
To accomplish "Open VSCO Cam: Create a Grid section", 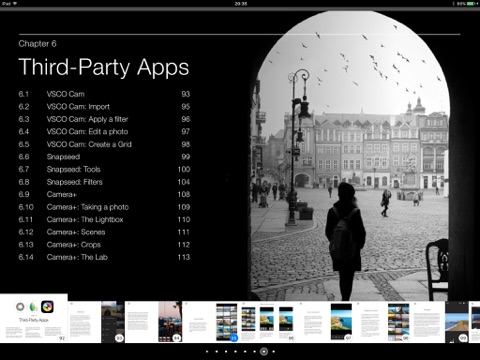I will (x=104, y=144).
